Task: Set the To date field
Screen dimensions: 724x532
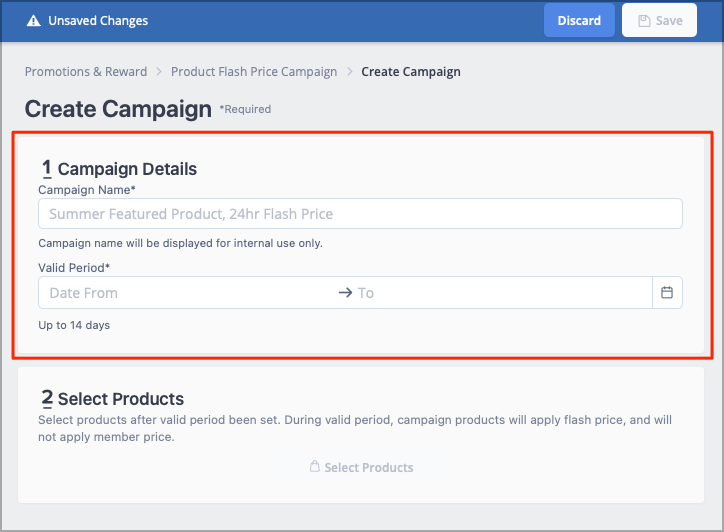Action: click(503, 293)
